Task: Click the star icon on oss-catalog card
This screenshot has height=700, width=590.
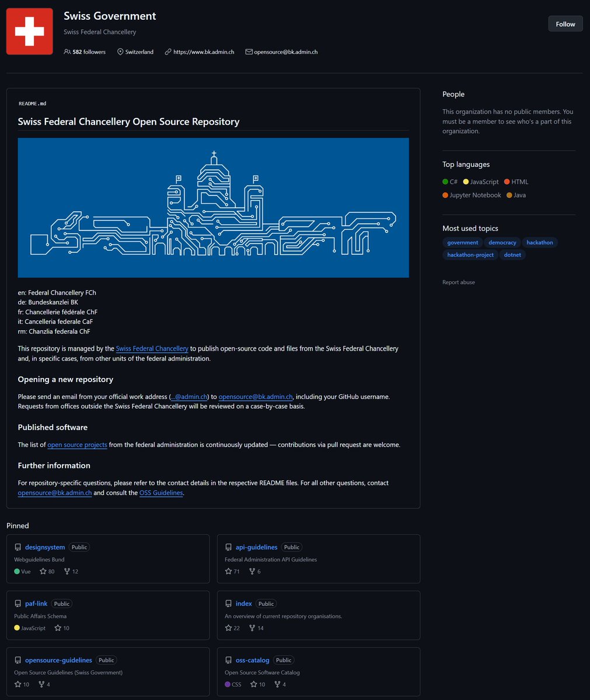Action: click(x=254, y=685)
